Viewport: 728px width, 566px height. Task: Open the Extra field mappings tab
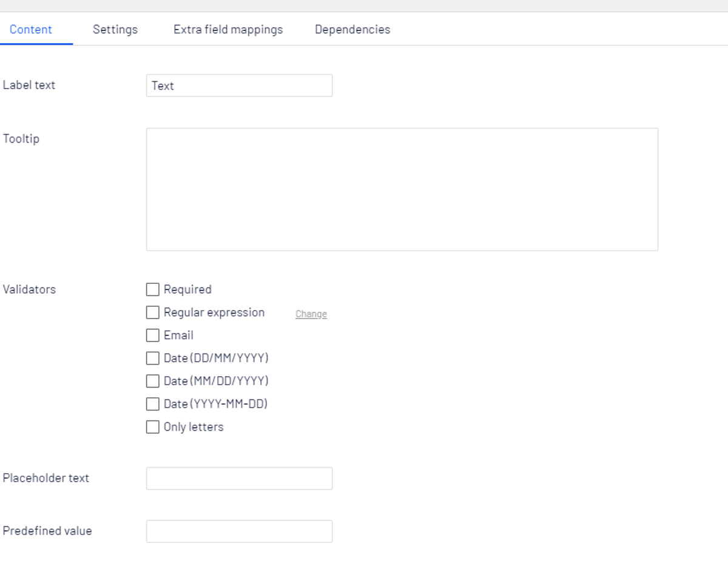228,29
